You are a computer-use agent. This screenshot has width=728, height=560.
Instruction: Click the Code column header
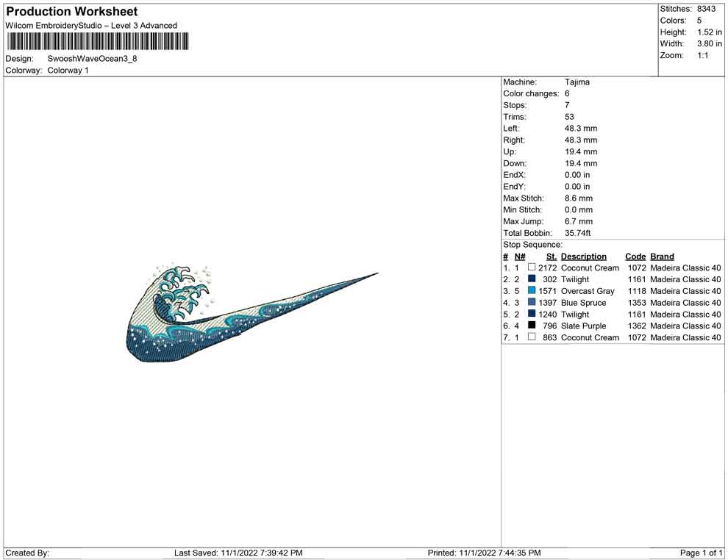pyautogui.click(x=635, y=256)
